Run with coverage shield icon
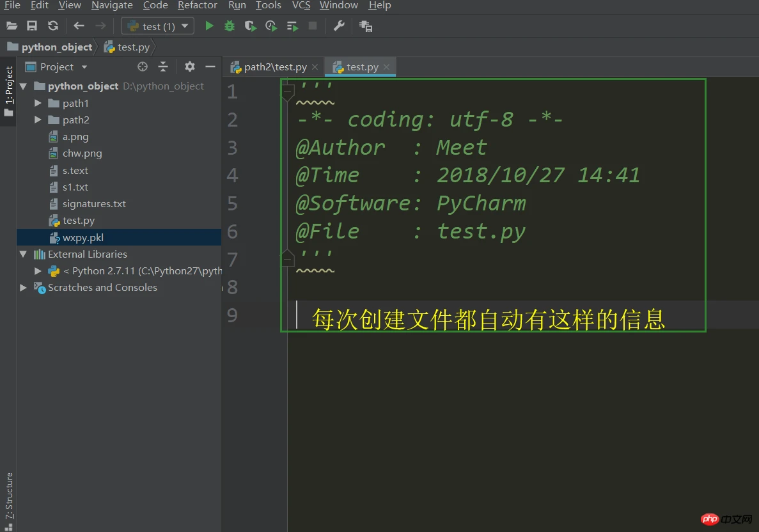The height and width of the screenshot is (532, 759). coord(250,26)
